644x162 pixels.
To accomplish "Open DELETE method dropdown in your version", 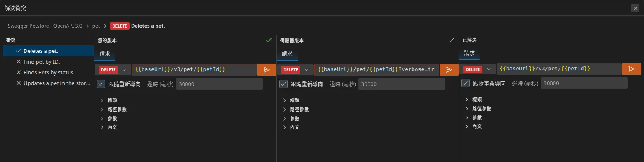I will pyautogui.click(x=113, y=70).
